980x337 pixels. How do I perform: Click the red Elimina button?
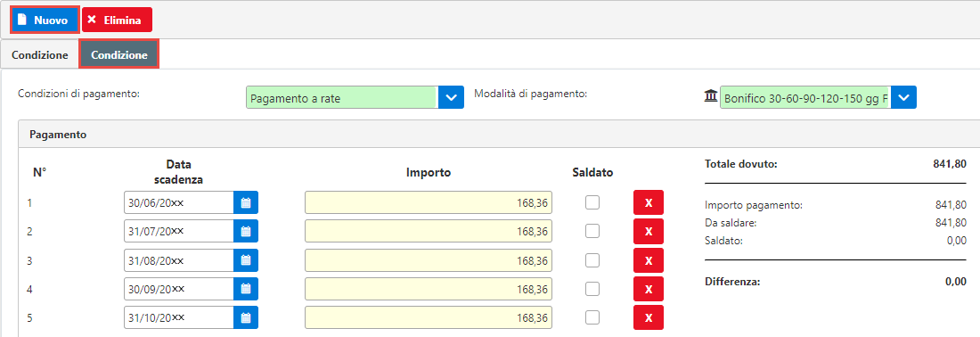click(117, 20)
